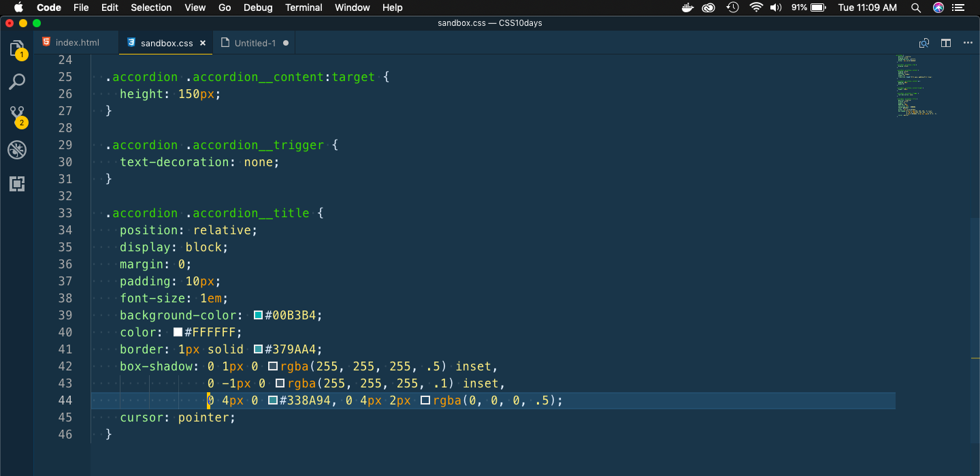This screenshot has height=476, width=980.
Task: Open the Terminal menu
Action: [x=304, y=7]
